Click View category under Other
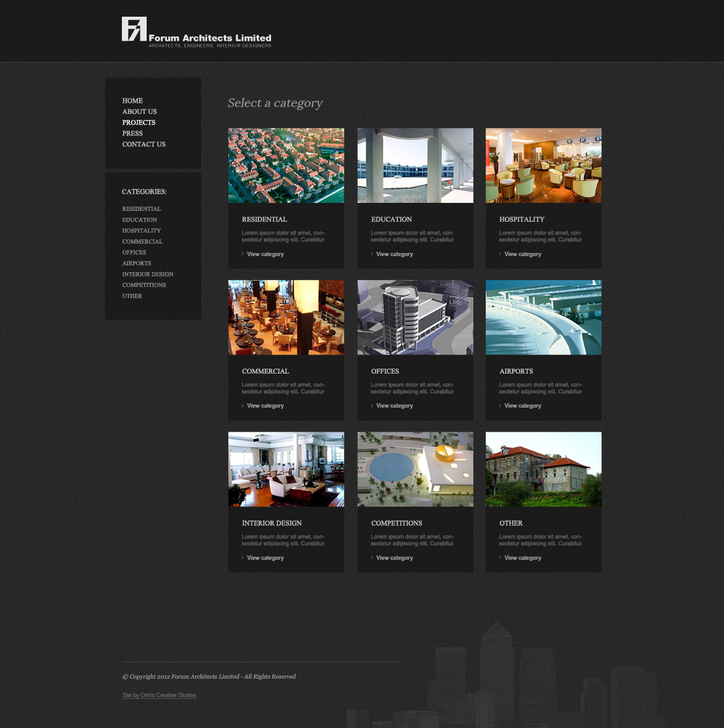 522,558
